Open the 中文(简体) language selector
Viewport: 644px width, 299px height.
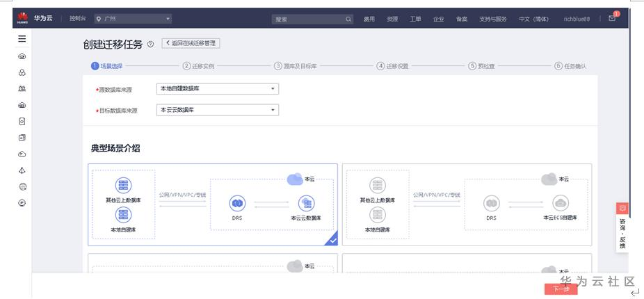tap(533, 19)
